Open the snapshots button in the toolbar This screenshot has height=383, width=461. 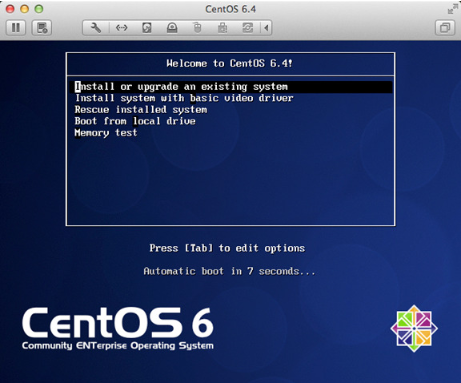(42, 28)
